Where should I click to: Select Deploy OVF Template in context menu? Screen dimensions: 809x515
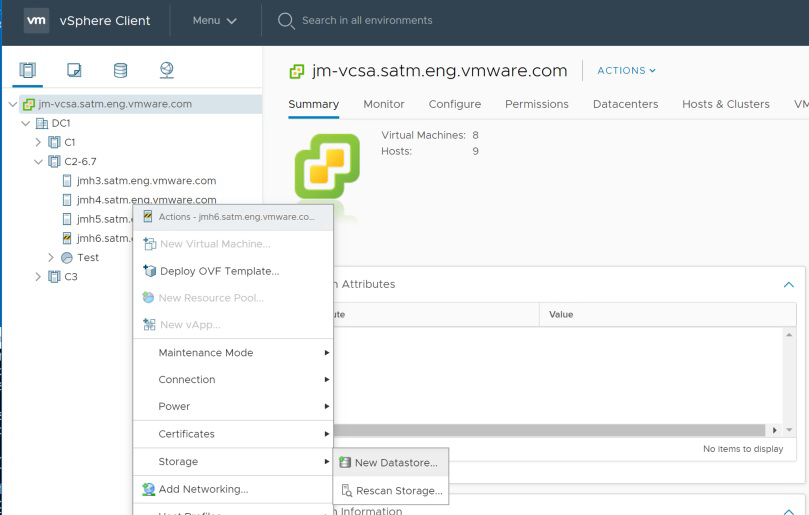tap(218, 271)
